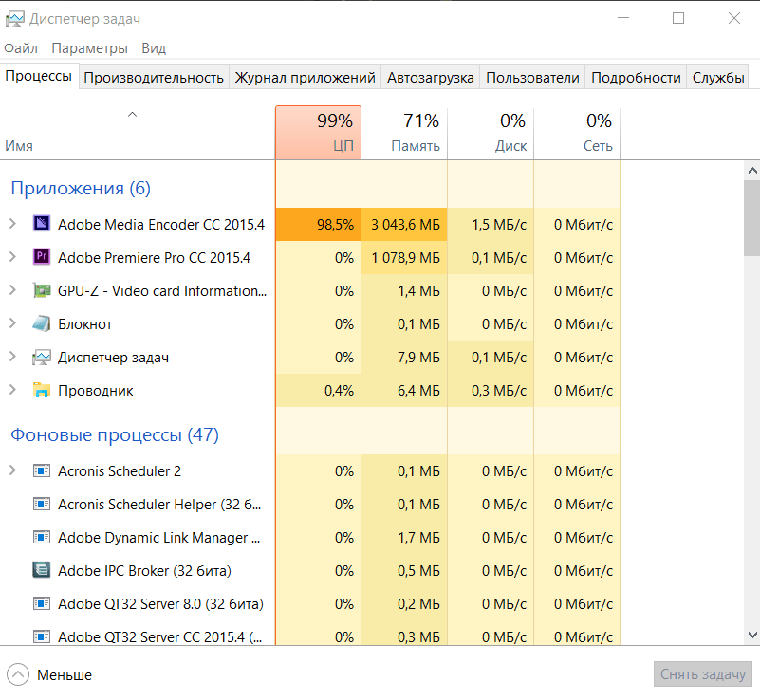
Task: Click the 98,5% CPU cell
Action: 318,224
